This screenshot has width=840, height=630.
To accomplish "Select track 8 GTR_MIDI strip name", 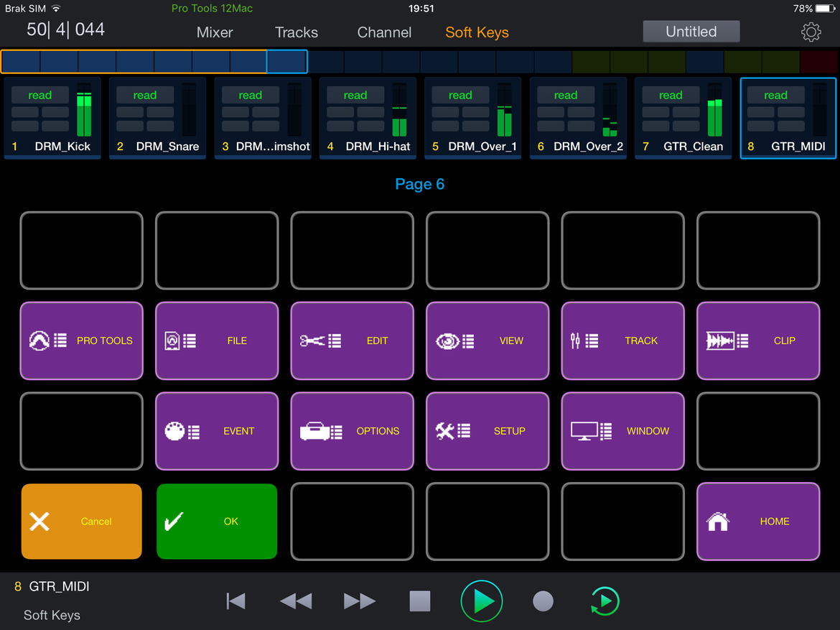I will [x=798, y=147].
